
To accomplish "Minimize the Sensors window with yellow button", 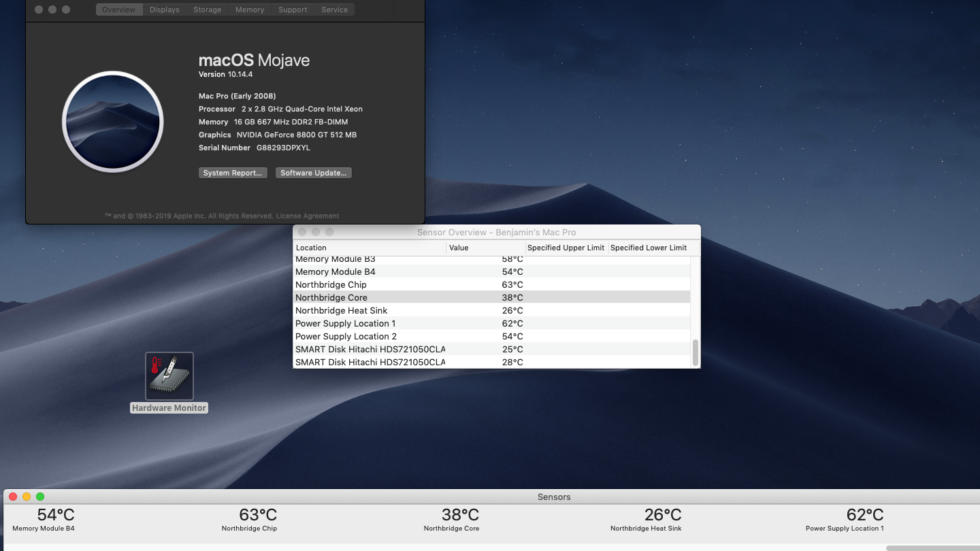I will pyautogui.click(x=27, y=497).
